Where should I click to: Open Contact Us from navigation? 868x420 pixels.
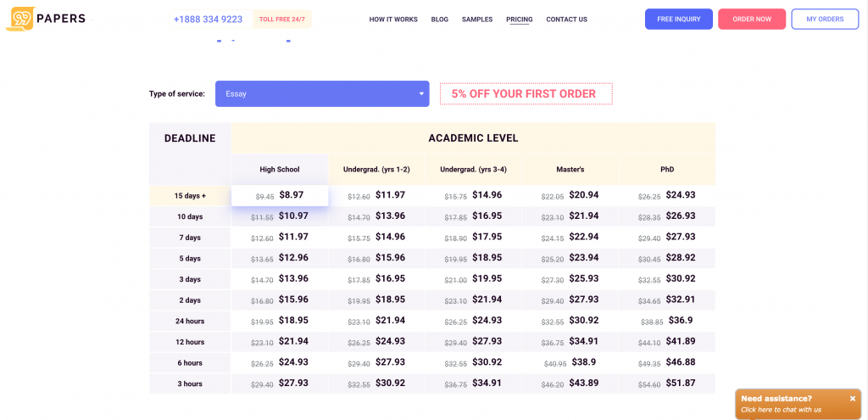(x=566, y=20)
